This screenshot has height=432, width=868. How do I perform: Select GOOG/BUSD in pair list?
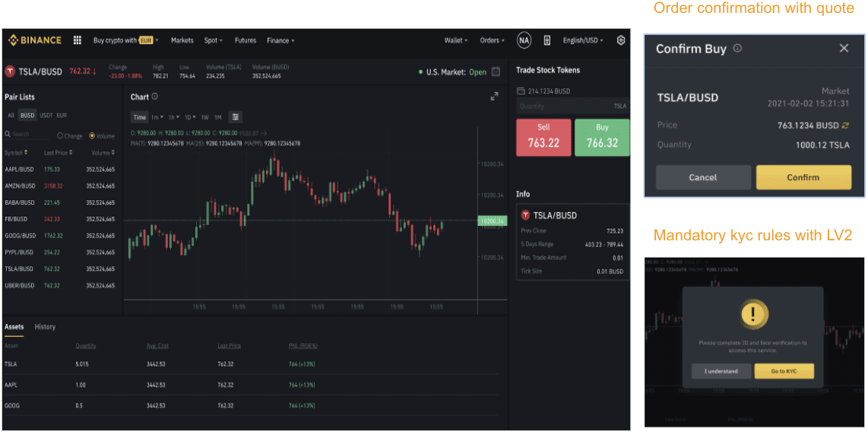pyautogui.click(x=60, y=236)
